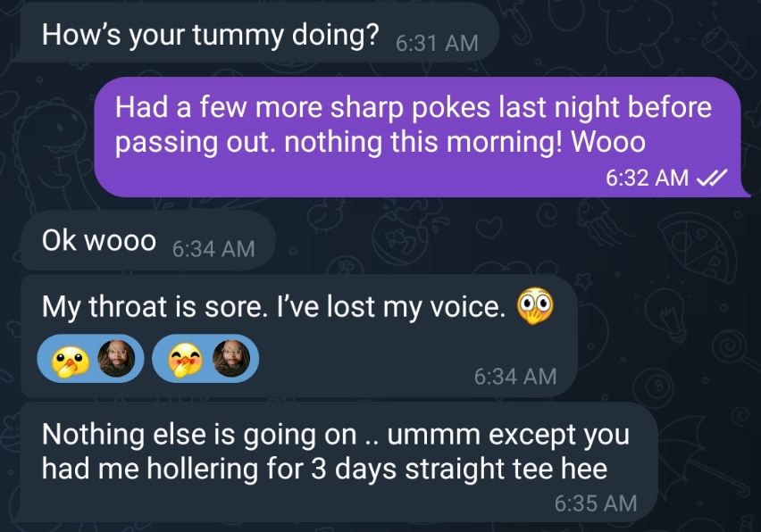
Task: Click the 6:31 AM timestamp
Action: 436,43
